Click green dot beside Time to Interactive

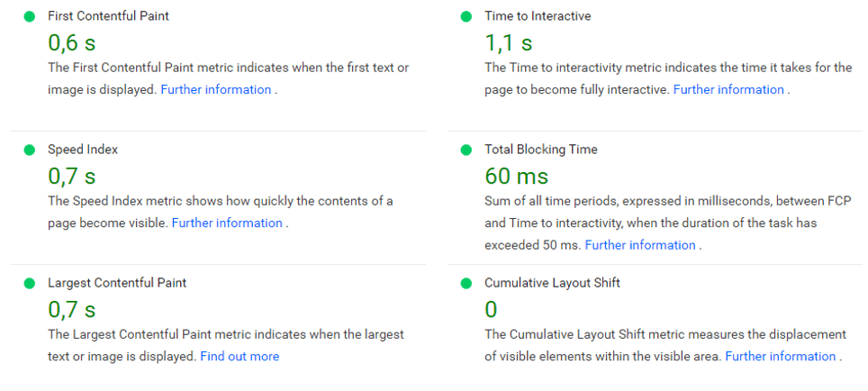click(466, 16)
